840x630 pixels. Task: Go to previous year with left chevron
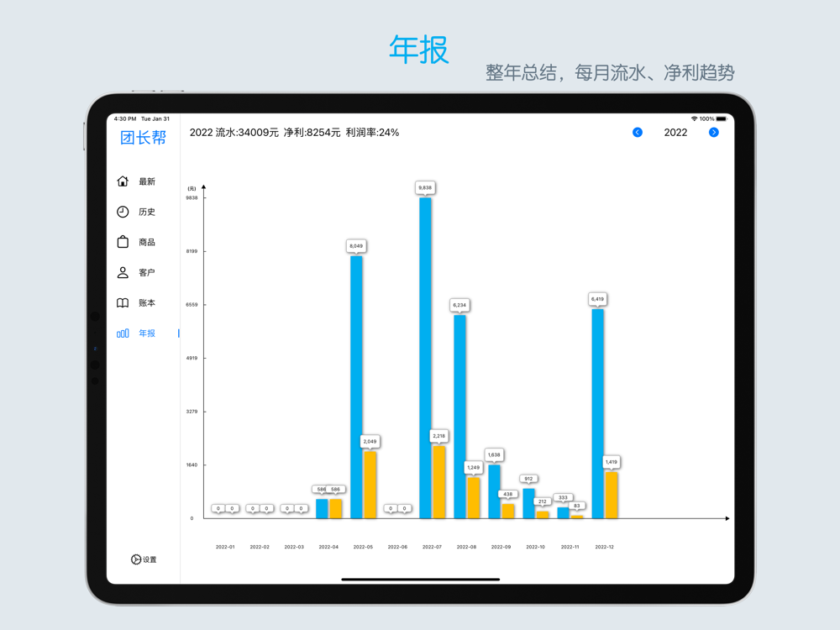pyautogui.click(x=638, y=133)
